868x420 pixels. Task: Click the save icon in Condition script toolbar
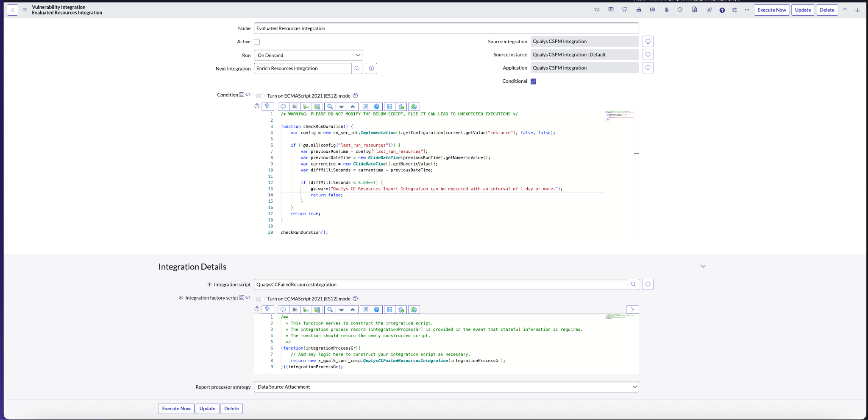coord(389,106)
